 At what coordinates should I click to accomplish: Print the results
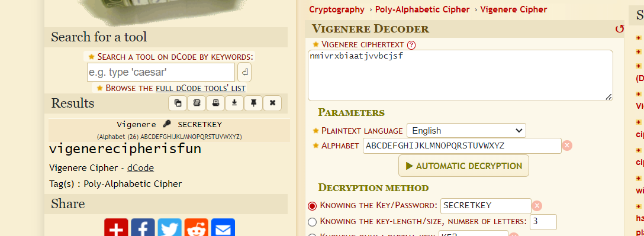pyautogui.click(x=215, y=103)
